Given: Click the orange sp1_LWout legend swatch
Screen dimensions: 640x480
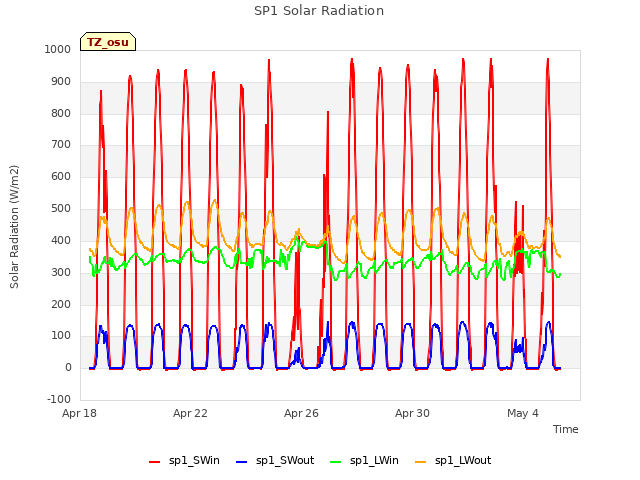Looking at the screenshot, I should coord(420,462).
